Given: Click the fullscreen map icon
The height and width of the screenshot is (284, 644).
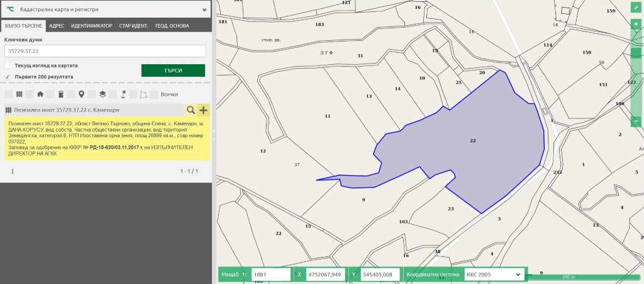Looking at the screenshot, I should click(x=636, y=7).
